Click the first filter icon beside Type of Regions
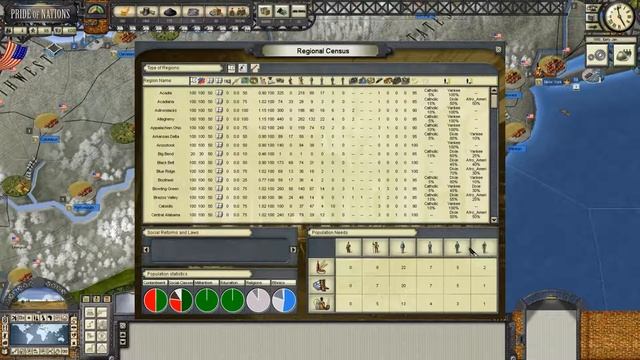640x360 pixels. click(x=231, y=68)
